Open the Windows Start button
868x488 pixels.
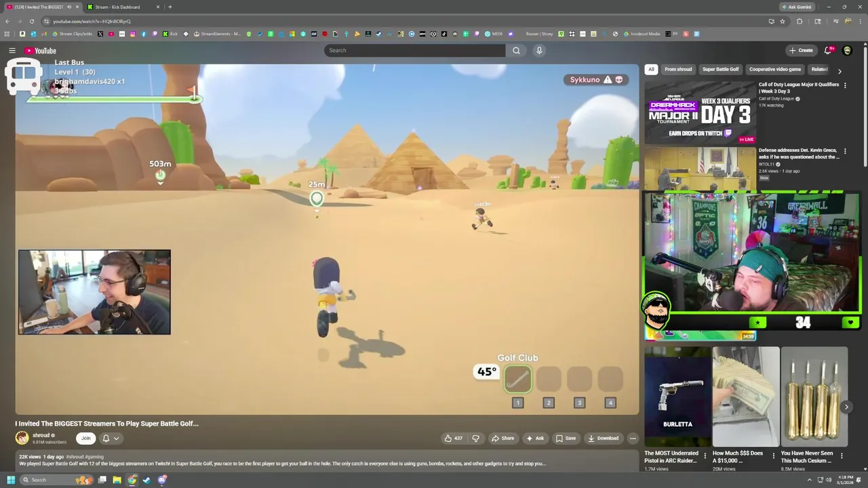tap(11, 480)
